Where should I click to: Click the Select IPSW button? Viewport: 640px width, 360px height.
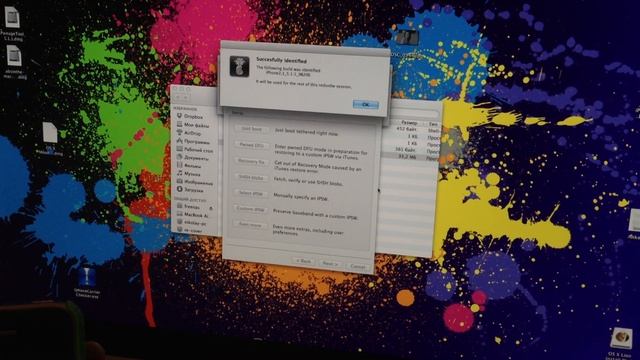point(251,193)
